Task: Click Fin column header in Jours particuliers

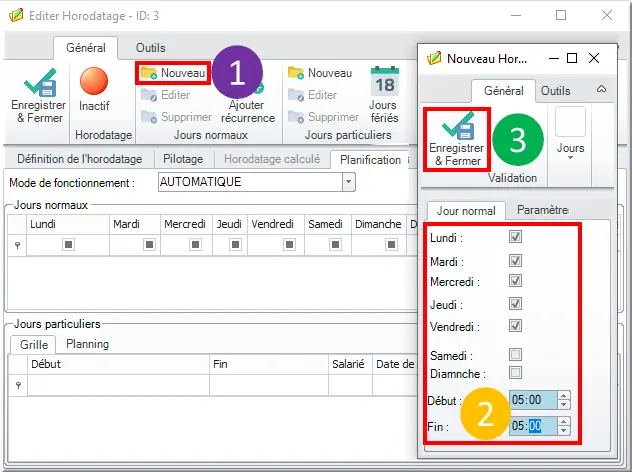Action: tap(269, 364)
